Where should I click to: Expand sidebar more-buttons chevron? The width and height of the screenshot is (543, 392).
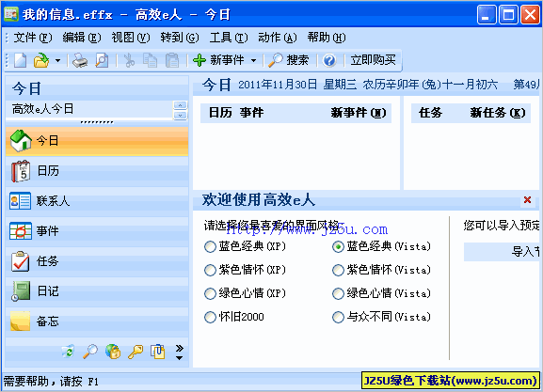[x=180, y=352]
